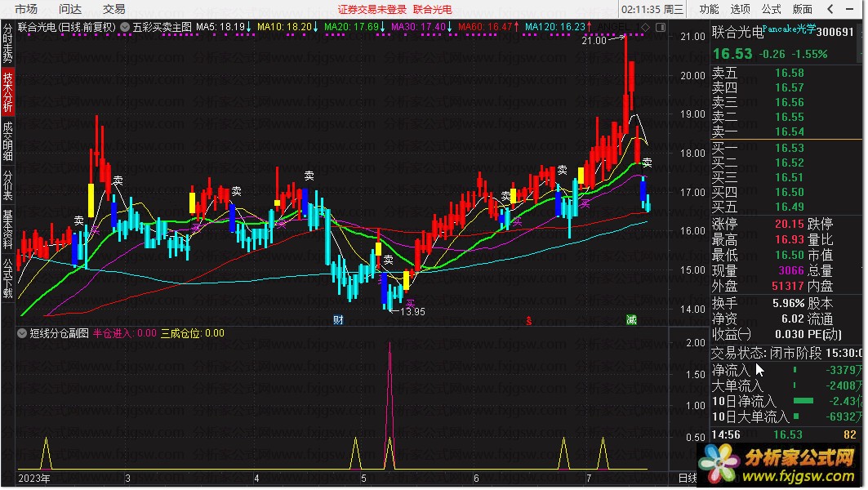Select the 买四 16.50 bid row
This screenshot has height=490, width=868.
(x=786, y=192)
